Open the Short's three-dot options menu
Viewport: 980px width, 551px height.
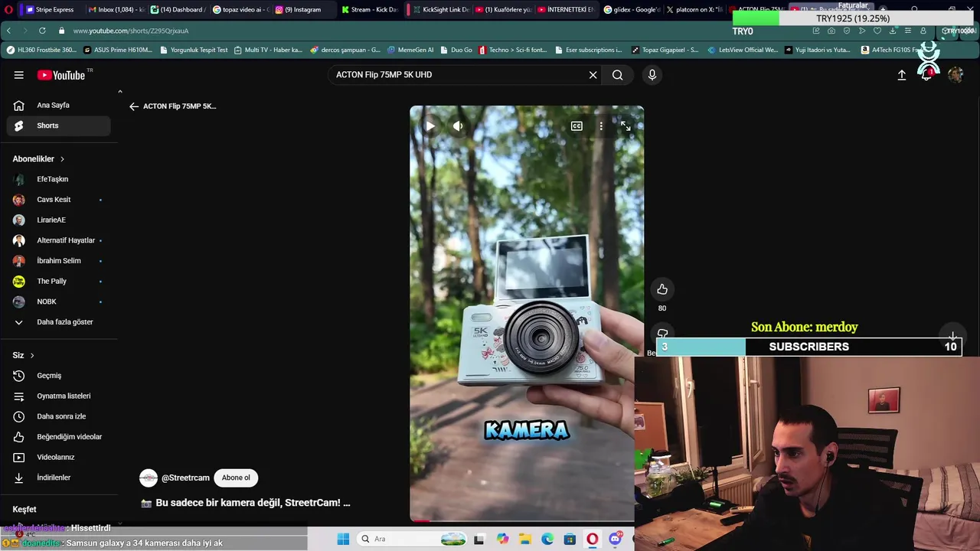601,126
